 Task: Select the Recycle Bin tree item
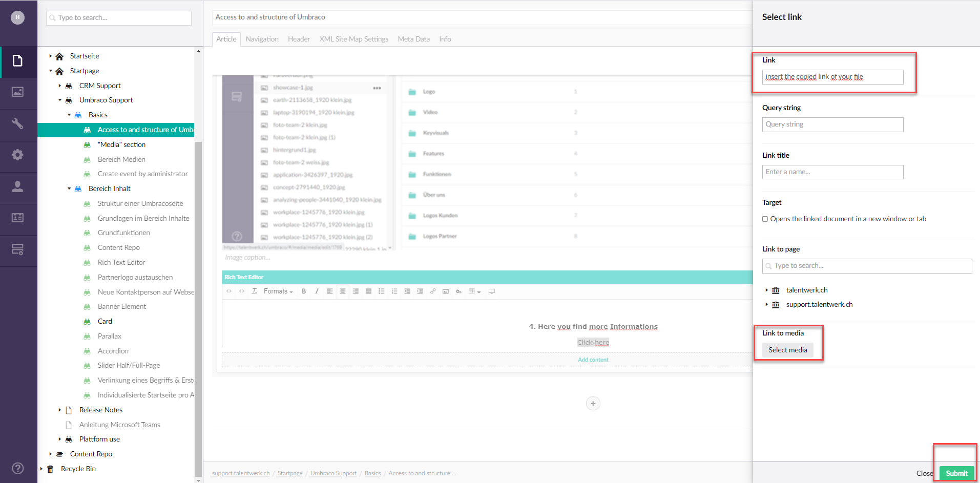click(x=78, y=469)
